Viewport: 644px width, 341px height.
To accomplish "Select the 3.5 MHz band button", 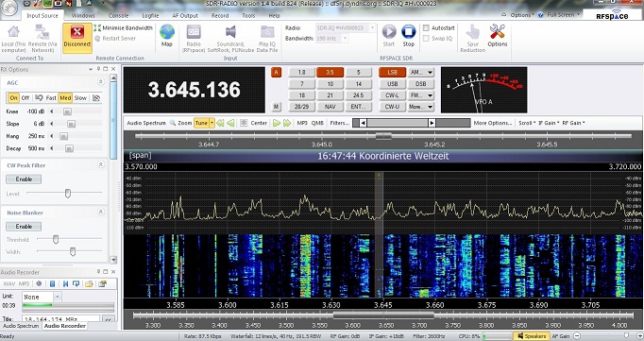I will tap(330, 73).
